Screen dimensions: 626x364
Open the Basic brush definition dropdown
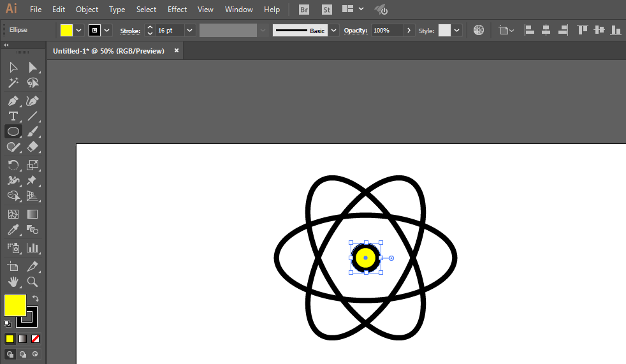point(334,31)
